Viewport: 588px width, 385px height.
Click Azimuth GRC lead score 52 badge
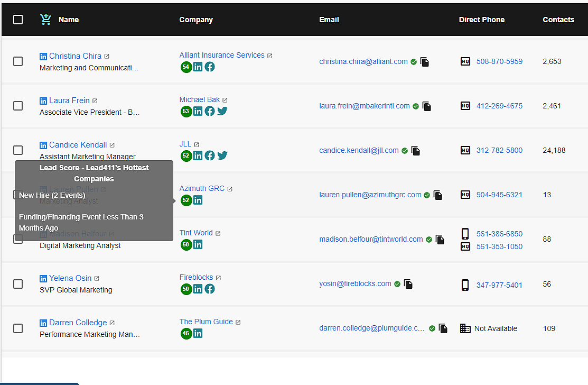click(186, 200)
